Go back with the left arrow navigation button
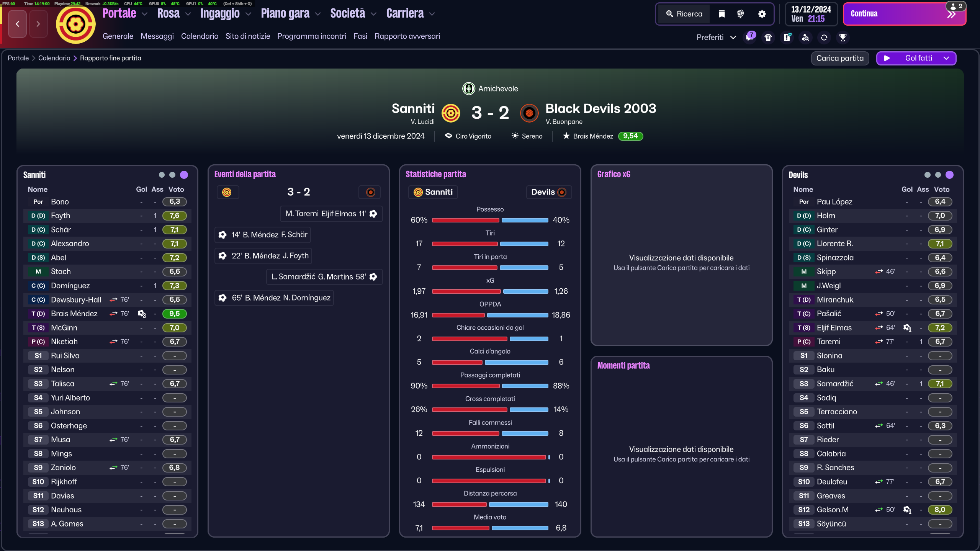The height and width of the screenshot is (551, 980). (x=18, y=24)
